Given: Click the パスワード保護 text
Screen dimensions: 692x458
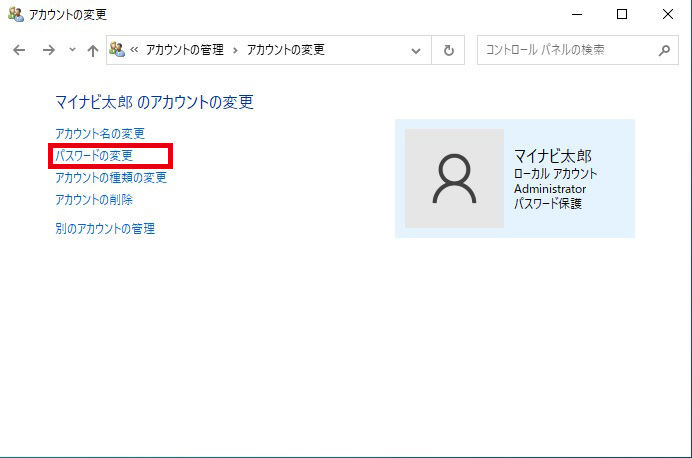Looking at the screenshot, I should [x=548, y=203].
